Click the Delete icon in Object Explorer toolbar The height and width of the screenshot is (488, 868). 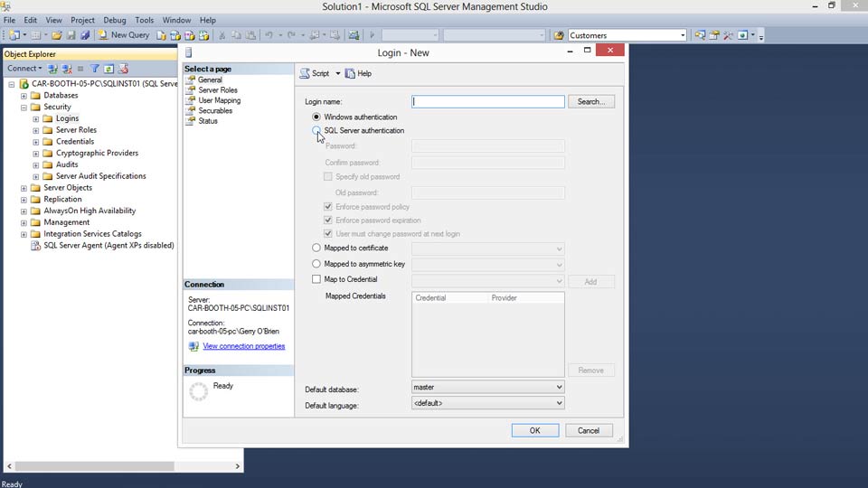click(x=124, y=69)
